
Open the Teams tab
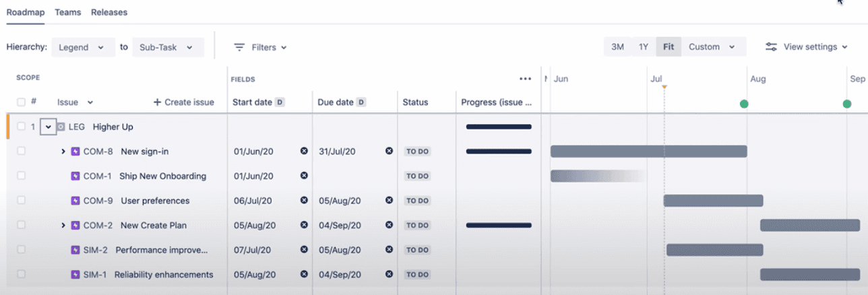pos(68,12)
